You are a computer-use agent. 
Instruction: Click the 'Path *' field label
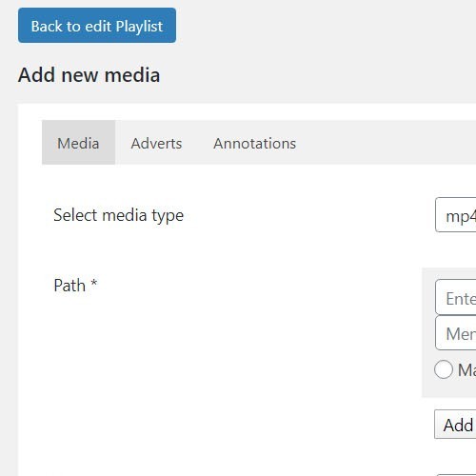(75, 286)
